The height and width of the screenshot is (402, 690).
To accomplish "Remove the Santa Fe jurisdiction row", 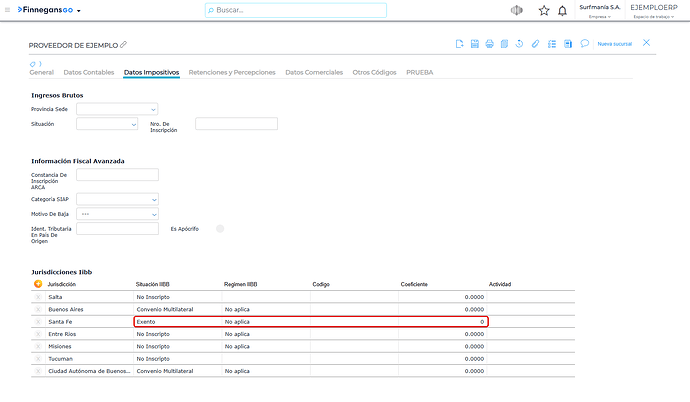I will [x=38, y=322].
